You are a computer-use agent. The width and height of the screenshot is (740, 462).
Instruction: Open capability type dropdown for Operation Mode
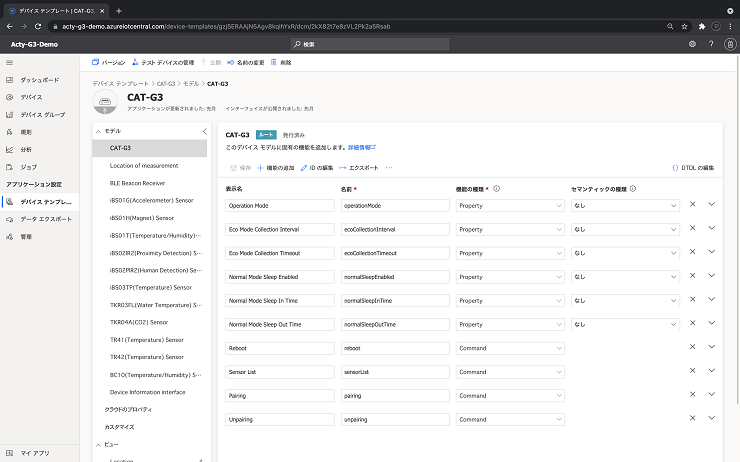510,206
